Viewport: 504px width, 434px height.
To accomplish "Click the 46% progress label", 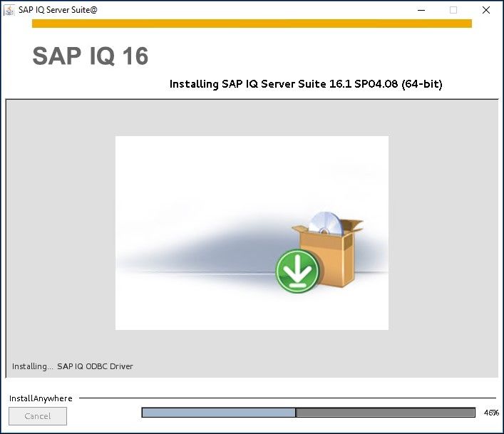I will click(490, 413).
